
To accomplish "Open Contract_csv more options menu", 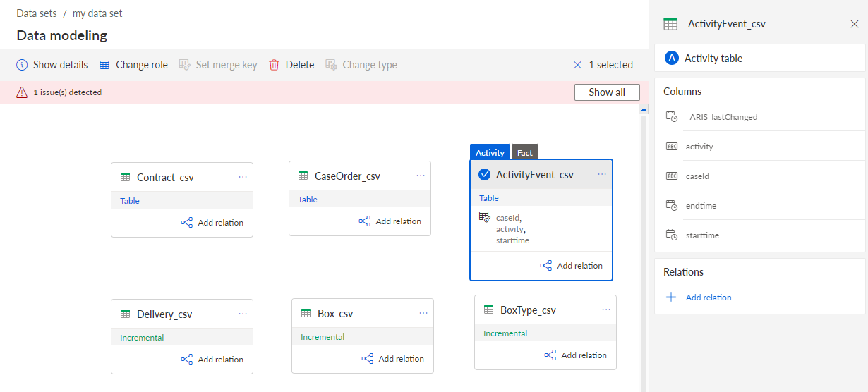I will pos(243,177).
